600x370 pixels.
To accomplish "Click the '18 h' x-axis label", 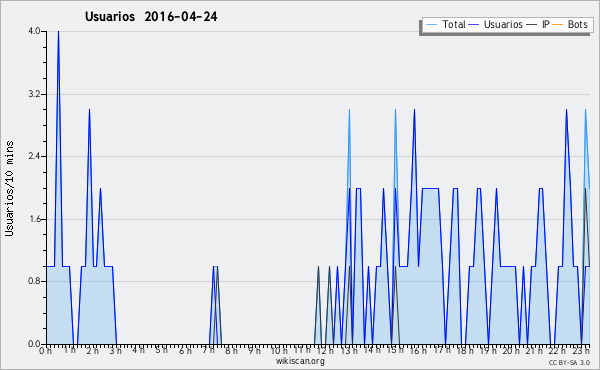I will click(x=465, y=350).
